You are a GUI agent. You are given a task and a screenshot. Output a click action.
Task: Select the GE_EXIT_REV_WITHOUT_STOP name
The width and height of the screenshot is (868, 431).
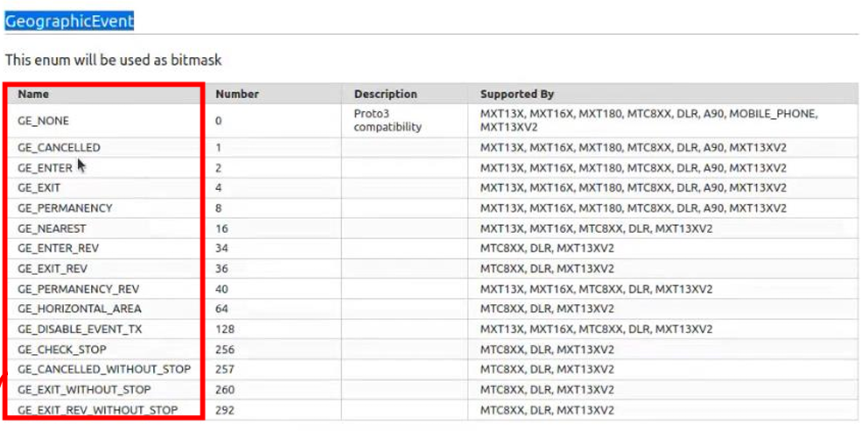(x=97, y=410)
